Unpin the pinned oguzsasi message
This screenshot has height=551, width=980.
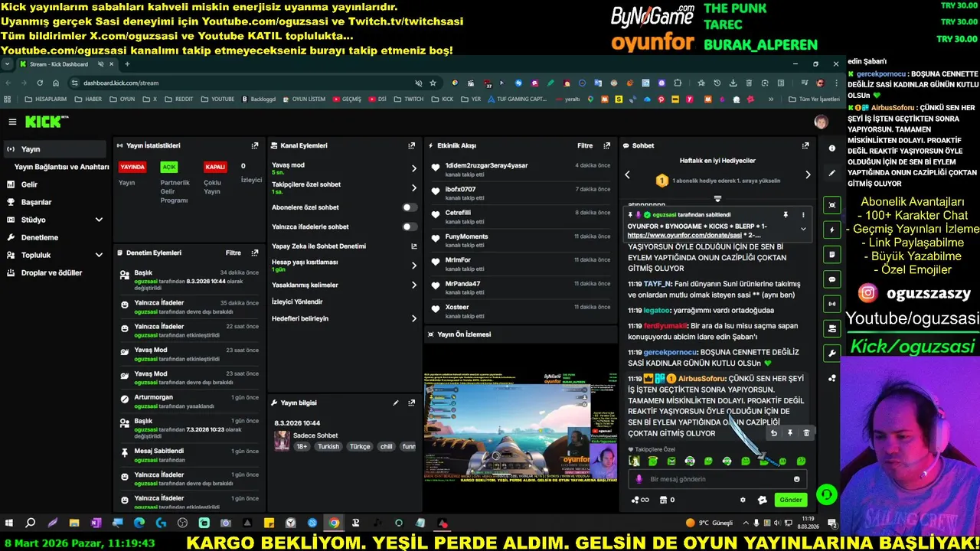click(x=785, y=215)
